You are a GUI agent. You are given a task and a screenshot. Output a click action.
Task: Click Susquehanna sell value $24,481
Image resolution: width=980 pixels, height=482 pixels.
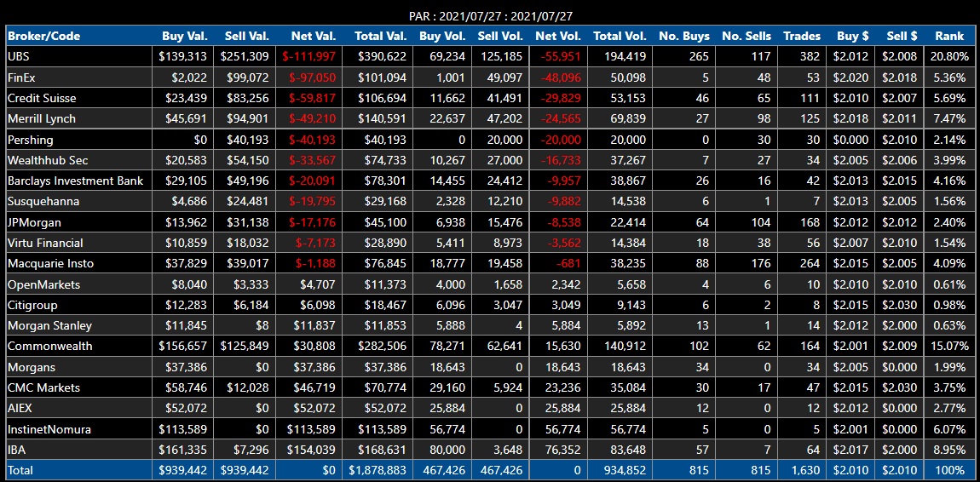click(247, 201)
